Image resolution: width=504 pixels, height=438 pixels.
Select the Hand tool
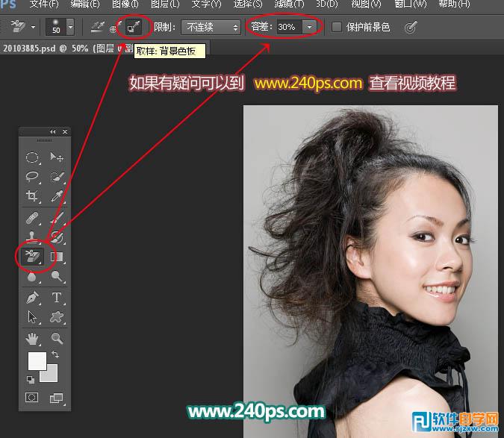(32, 339)
